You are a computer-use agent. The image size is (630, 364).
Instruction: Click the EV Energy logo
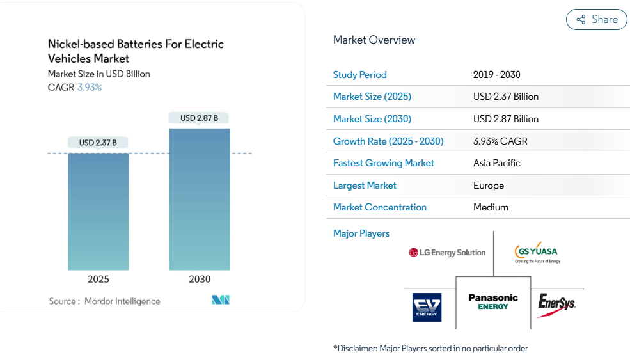427,307
